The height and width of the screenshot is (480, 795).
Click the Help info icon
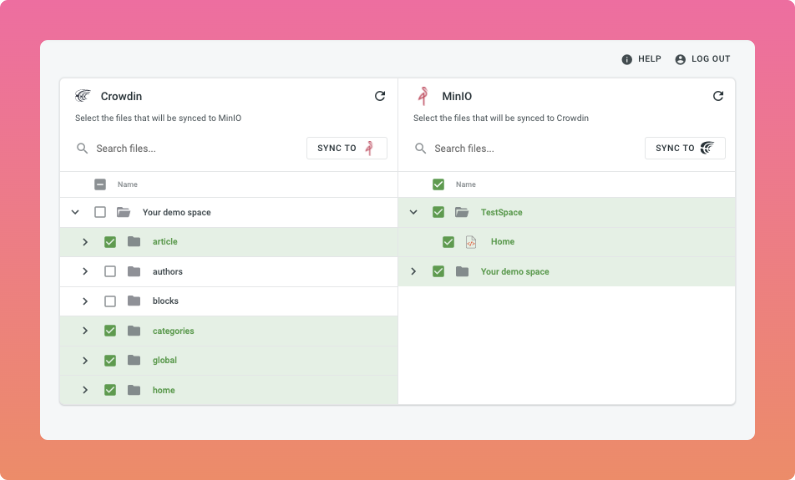click(627, 59)
